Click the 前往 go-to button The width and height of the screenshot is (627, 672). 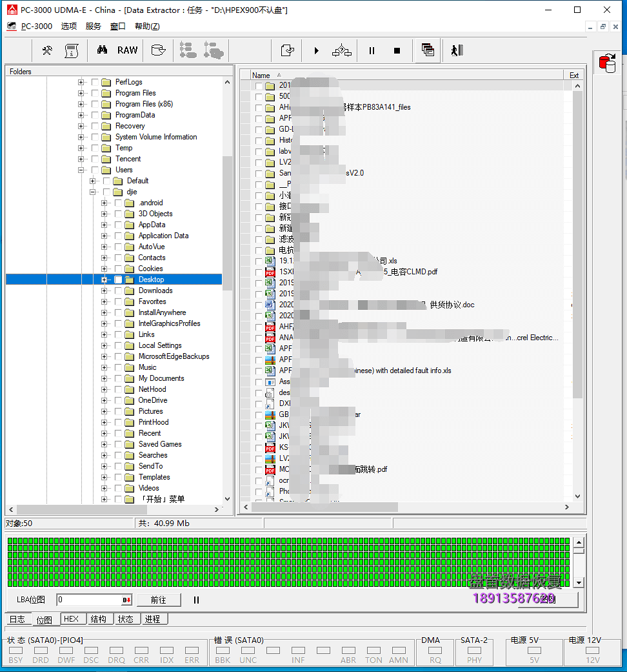(x=159, y=600)
